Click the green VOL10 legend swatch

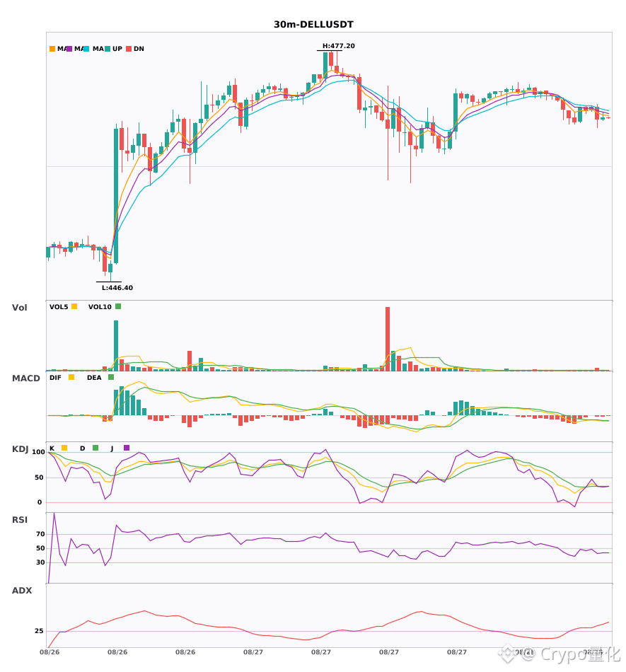pos(118,306)
